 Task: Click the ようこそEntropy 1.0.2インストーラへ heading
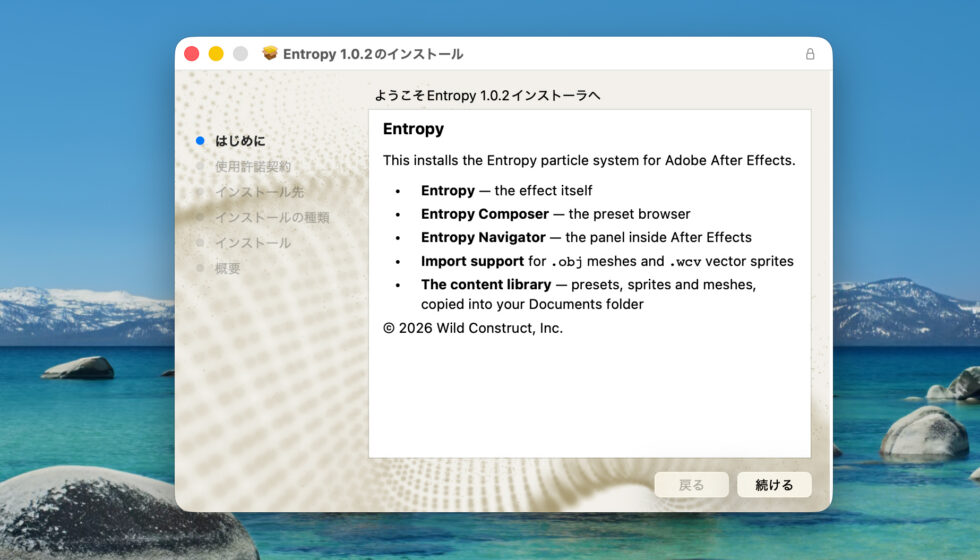(x=488, y=95)
